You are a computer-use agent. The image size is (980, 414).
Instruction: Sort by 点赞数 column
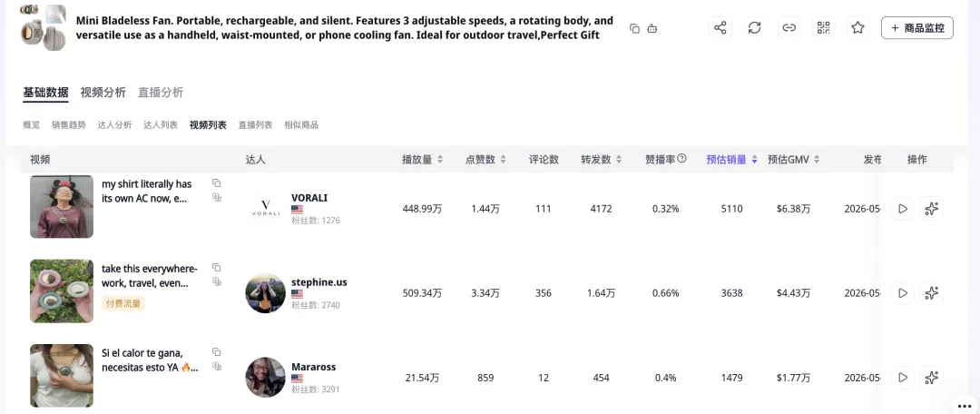pyautogui.click(x=485, y=160)
